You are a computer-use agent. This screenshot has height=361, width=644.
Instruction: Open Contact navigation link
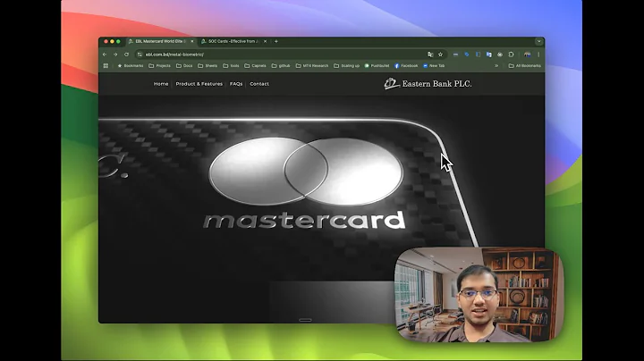[x=259, y=84]
